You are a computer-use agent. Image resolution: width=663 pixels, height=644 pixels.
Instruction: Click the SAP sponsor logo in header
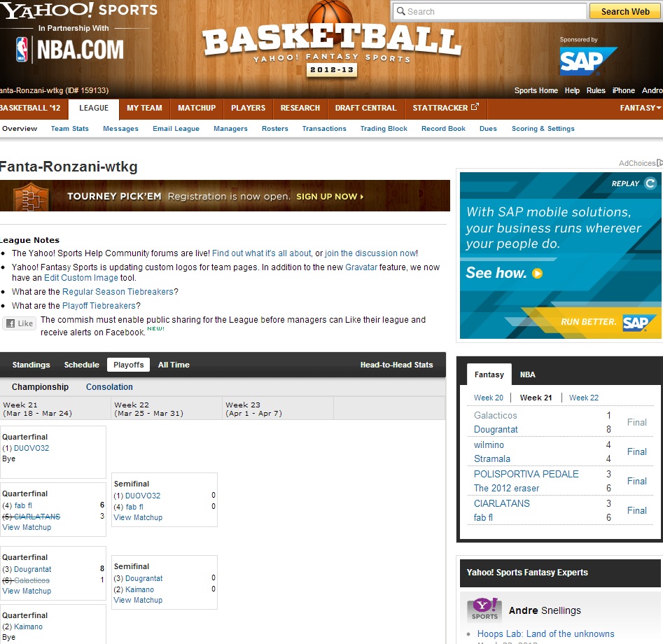(x=588, y=61)
